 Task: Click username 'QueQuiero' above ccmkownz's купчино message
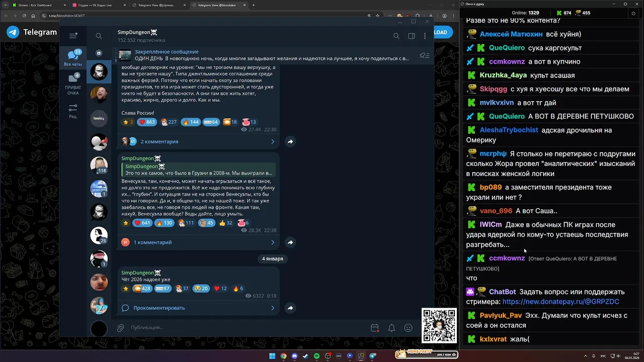tap(507, 48)
